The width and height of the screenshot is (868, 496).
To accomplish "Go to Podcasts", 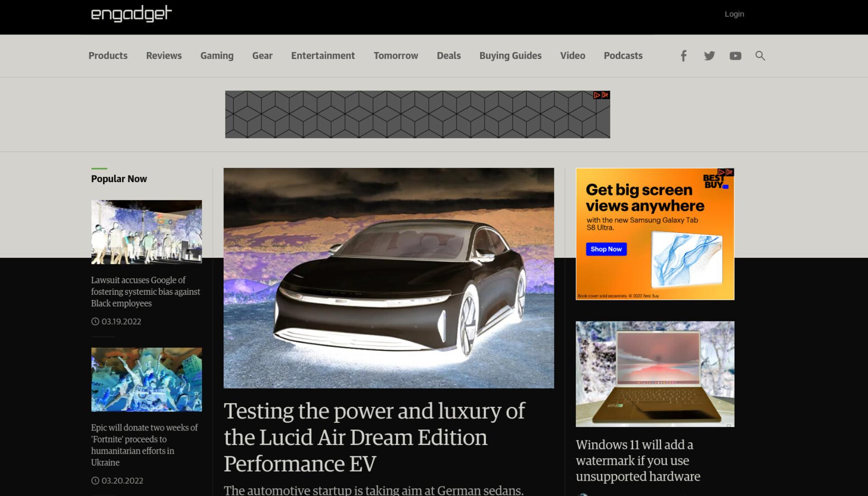I will click(623, 56).
